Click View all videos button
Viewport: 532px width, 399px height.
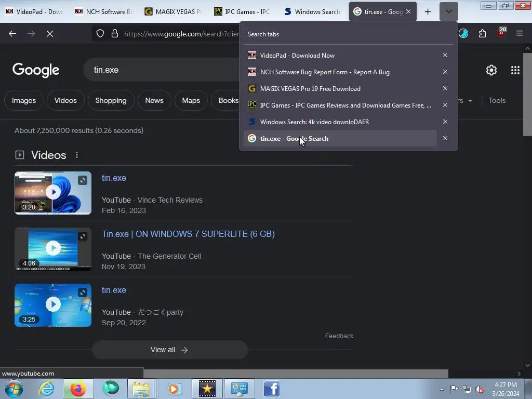(x=170, y=350)
